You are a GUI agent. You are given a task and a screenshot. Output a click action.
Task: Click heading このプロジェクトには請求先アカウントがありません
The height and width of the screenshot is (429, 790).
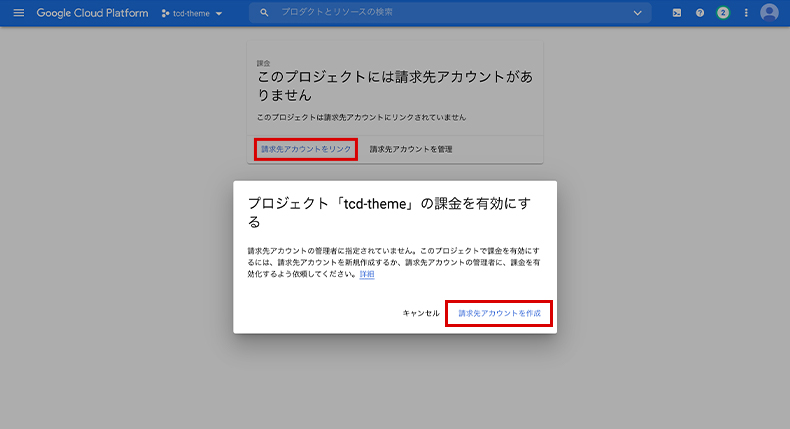pyautogui.click(x=394, y=86)
